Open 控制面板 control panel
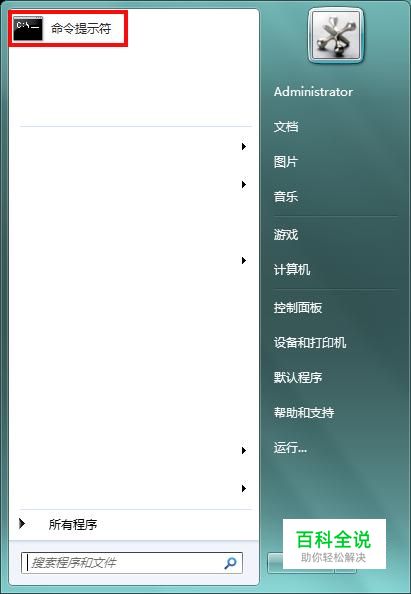The height and width of the screenshot is (594, 411). pyautogui.click(x=298, y=307)
